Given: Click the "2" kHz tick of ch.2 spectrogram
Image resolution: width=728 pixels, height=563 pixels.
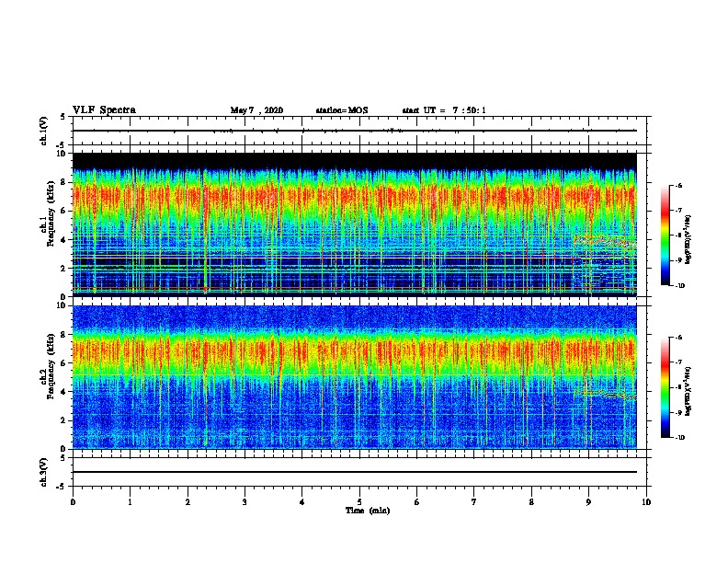Looking at the screenshot, I should 64,420.
